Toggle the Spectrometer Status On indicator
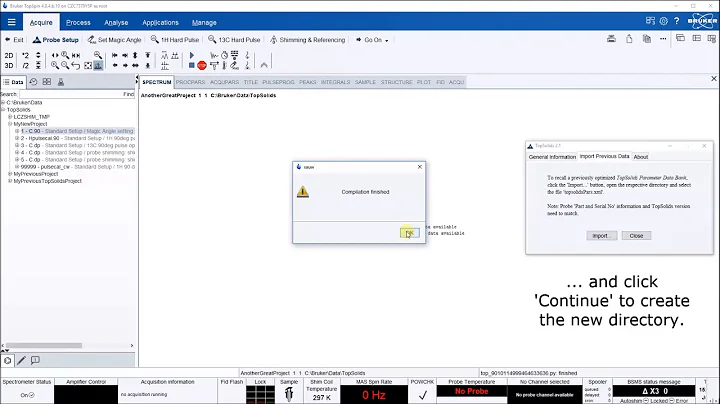The width and height of the screenshot is (720, 404). coord(27,395)
